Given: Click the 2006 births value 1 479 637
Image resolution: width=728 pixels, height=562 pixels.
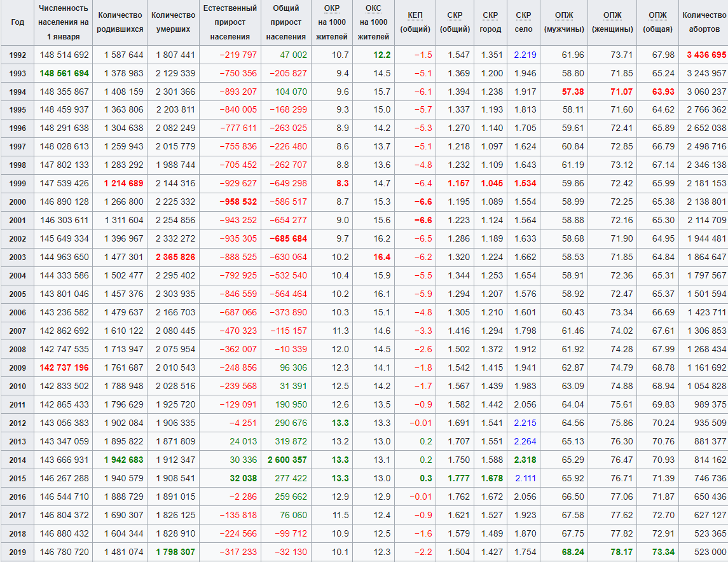Looking at the screenshot, I should pyautogui.click(x=123, y=312).
